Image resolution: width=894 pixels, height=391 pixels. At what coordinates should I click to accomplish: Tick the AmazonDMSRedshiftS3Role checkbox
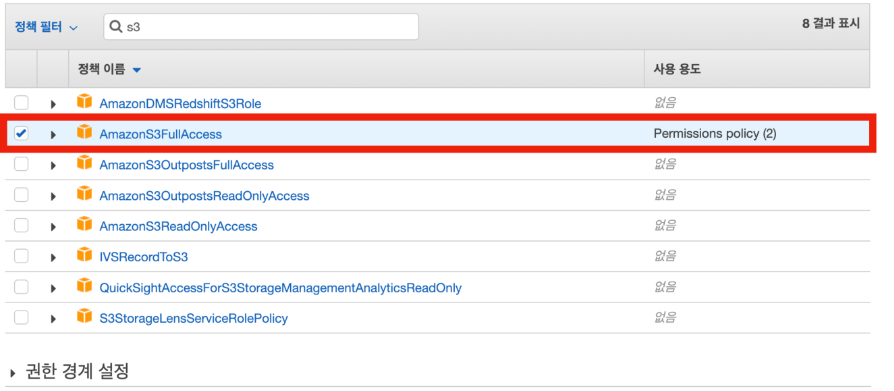click(x=21, y=103)
